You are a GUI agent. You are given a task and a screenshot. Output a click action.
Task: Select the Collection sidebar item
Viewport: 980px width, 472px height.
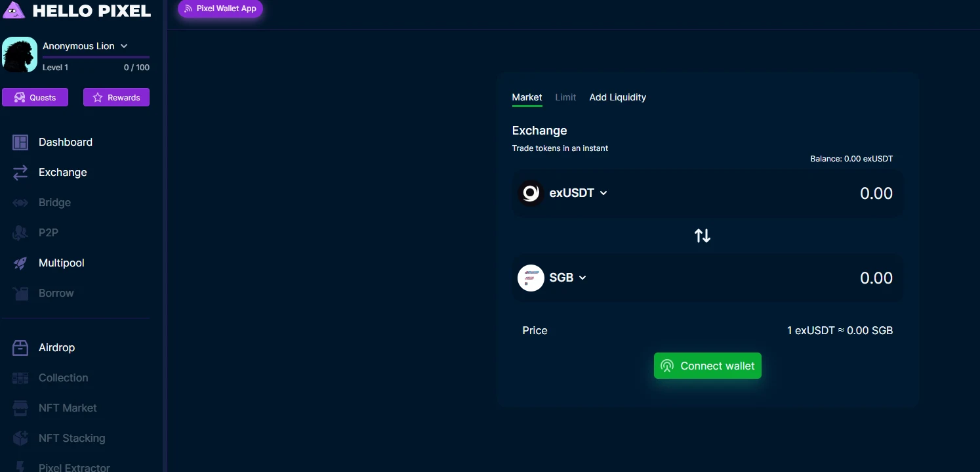[x=63, y=377]
